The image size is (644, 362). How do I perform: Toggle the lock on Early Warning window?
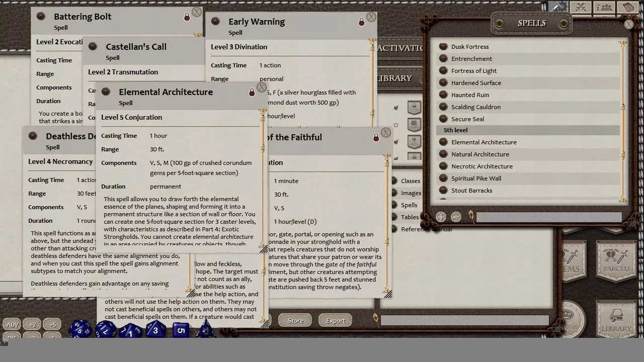click(361, 22)
